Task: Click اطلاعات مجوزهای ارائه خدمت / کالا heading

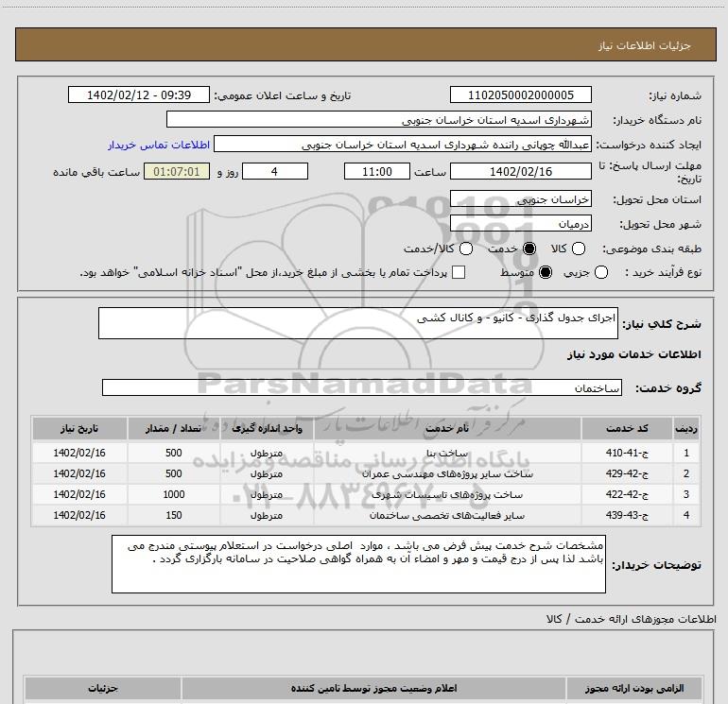Action: click(x=632, y=619)
